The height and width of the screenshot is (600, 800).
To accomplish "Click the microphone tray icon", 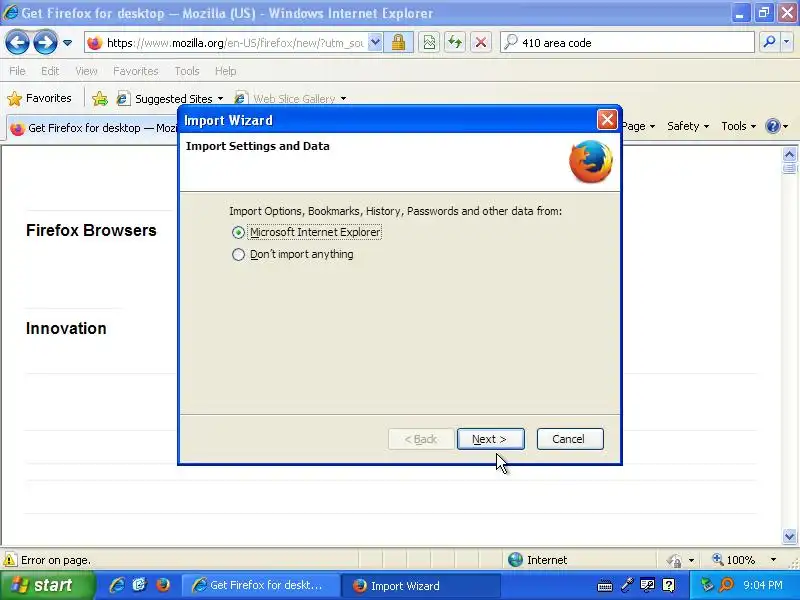I will pos(627,585).
